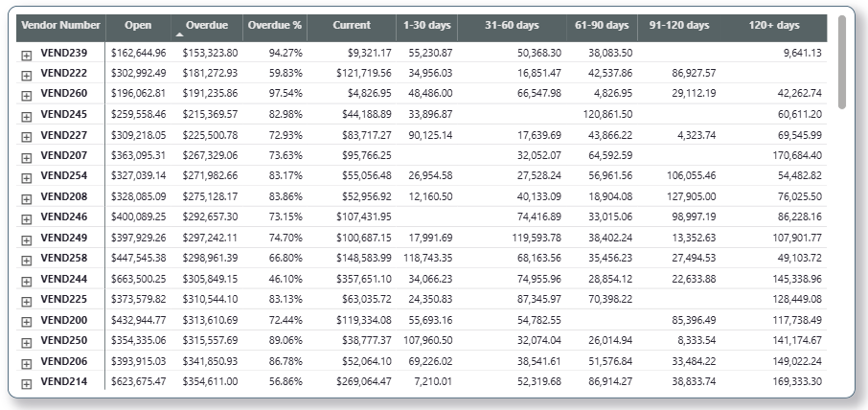Sort by 31-60 days column header
868x410 pixels.
512,26
